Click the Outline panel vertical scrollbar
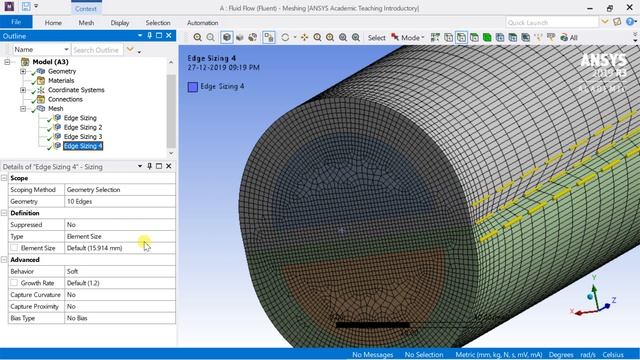The width and height of the screenshot is (640, 360). 171,111
